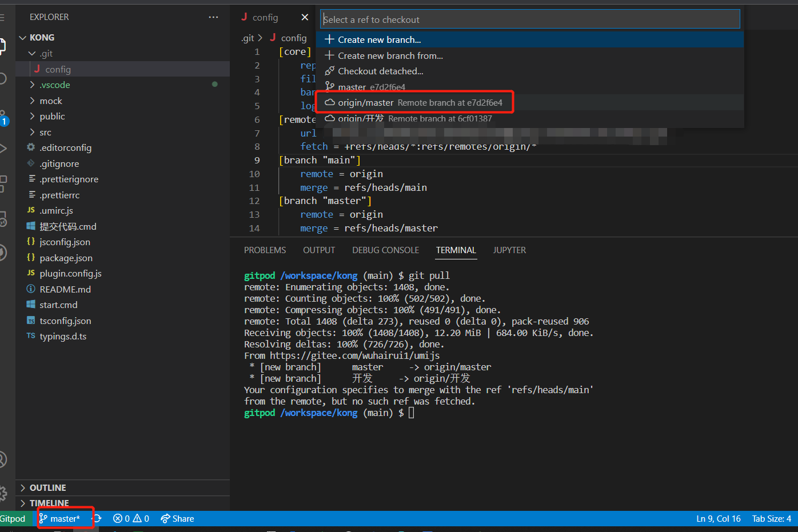The image size is (798, 532).
Task: Click the Synchronize Changes icon in status bar
Action: (x=97, y=518)
